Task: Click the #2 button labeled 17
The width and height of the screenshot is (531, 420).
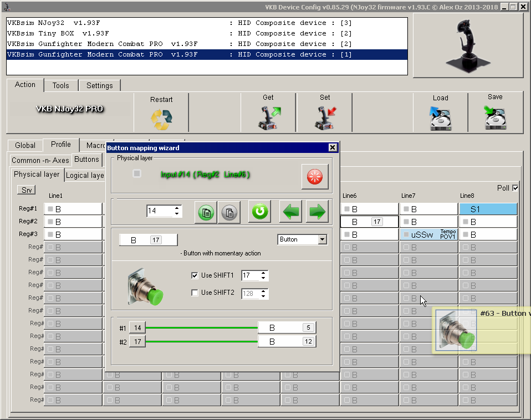Action: pyautogui.click(x=137, y=341)
